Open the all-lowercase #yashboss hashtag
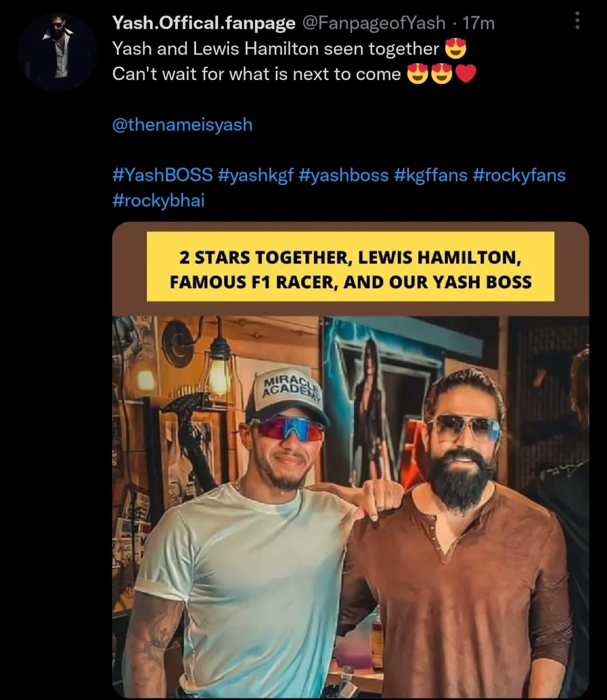Image resolution: width=607 pixels, height=700 pixels. point(344,175)
